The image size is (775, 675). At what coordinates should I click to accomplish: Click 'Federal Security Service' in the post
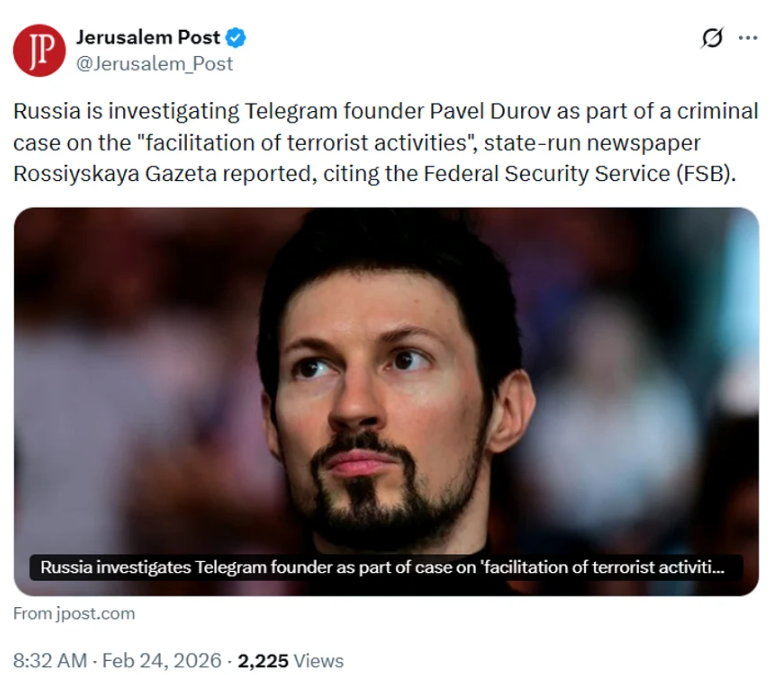pos(546,174)
